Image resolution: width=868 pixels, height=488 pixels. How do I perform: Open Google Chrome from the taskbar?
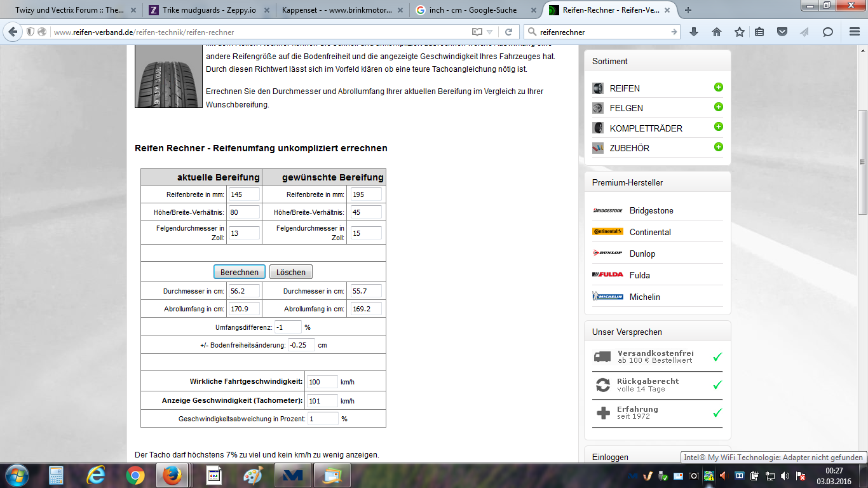coord(135,475)
